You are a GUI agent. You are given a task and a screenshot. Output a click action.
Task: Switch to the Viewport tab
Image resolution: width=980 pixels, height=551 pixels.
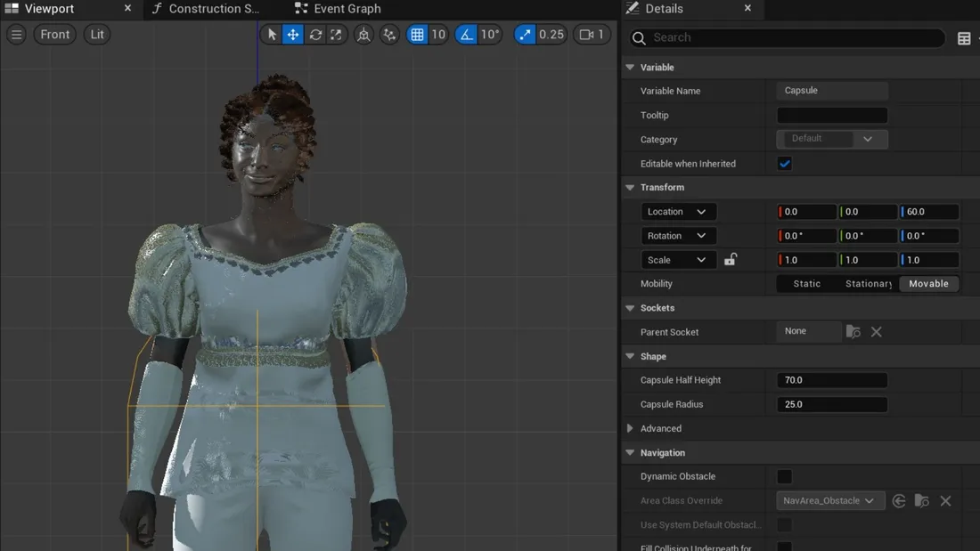point(49,9)
